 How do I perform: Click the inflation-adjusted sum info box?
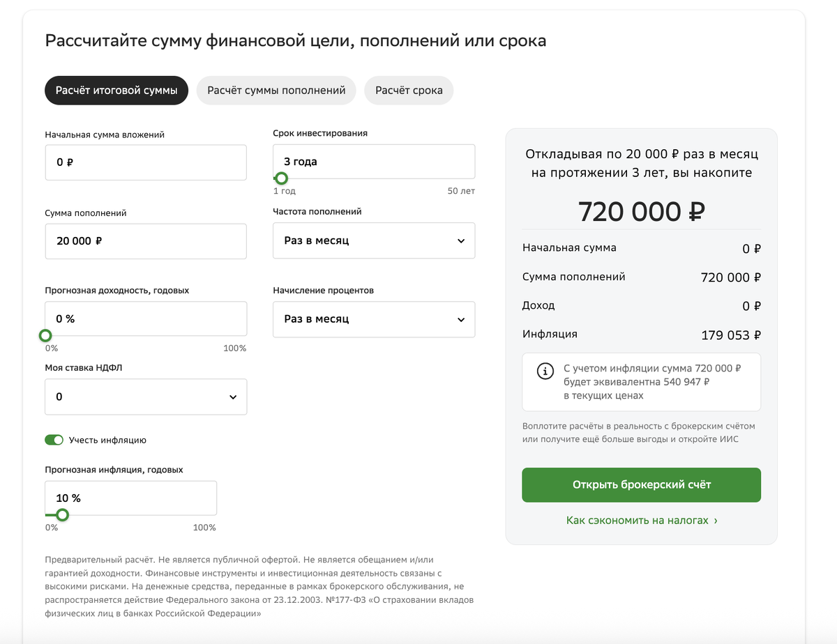point(641,382)
